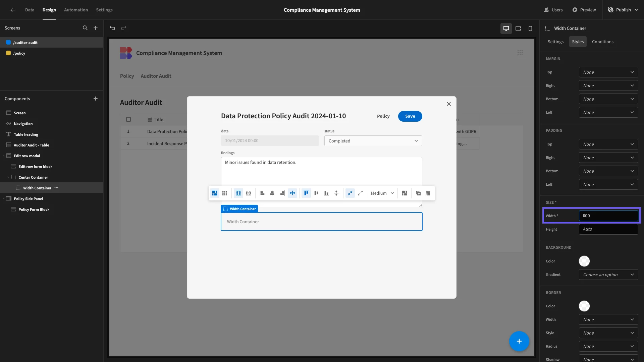The height and width of the screenshot is (362, 644).
Task: Delete component with trash icon
Action: 428,193
